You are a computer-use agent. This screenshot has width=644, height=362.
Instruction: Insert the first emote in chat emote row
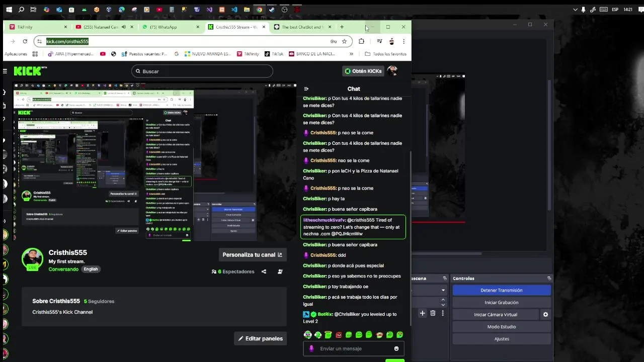(x=307, y=335)
